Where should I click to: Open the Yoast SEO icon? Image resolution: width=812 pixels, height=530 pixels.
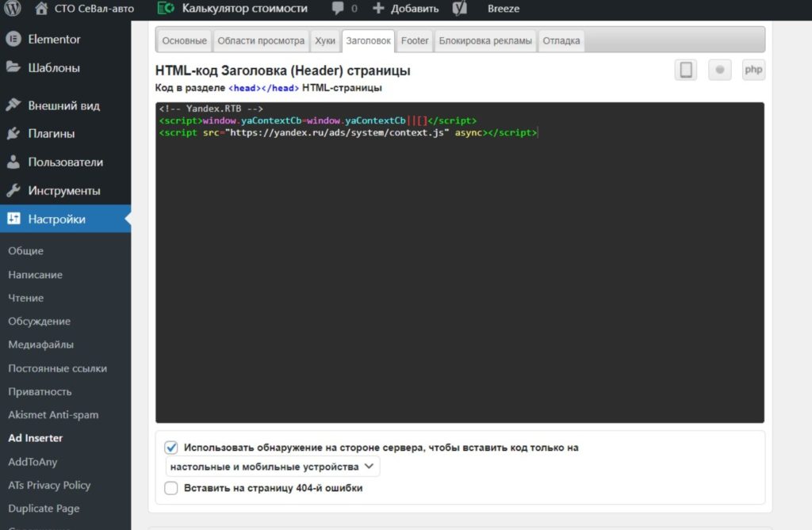point(459,8)
